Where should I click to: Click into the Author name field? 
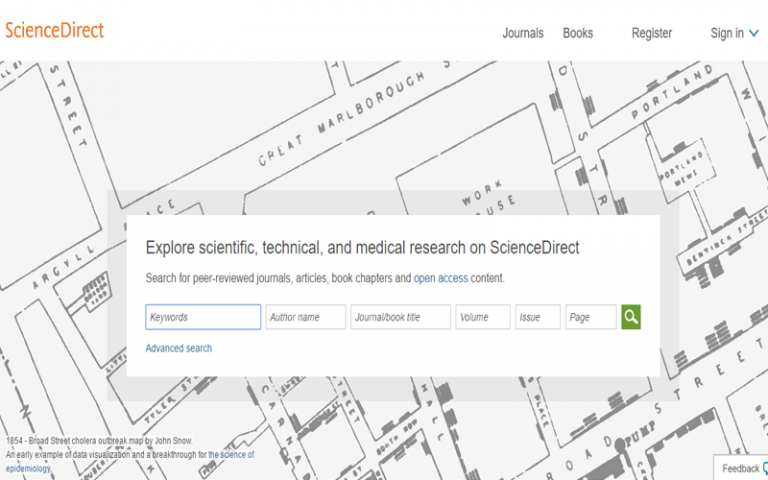(x=305, y=317)
